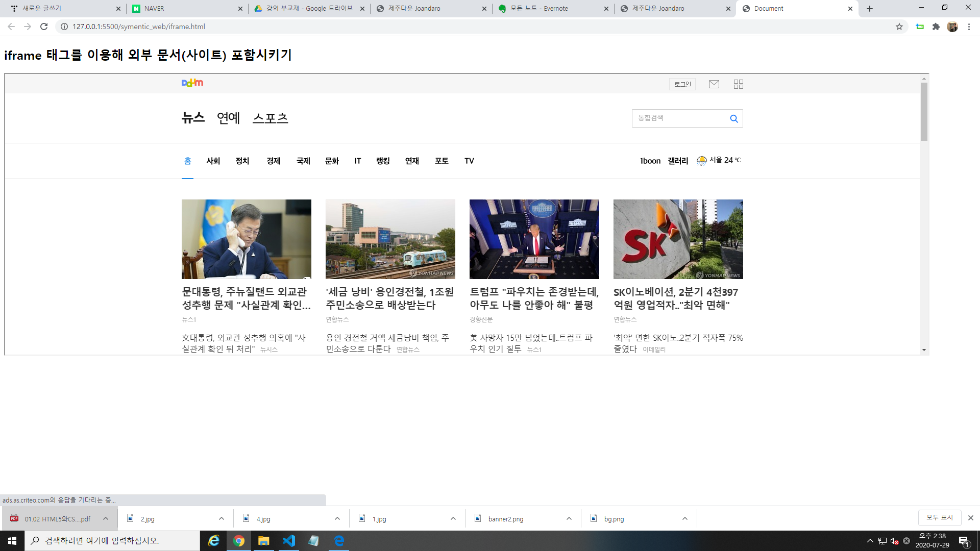This screenshot has height=551, width=980.
Task: Click the iframe vertical scrollbar thumb
Action: [x=924, y=111]
